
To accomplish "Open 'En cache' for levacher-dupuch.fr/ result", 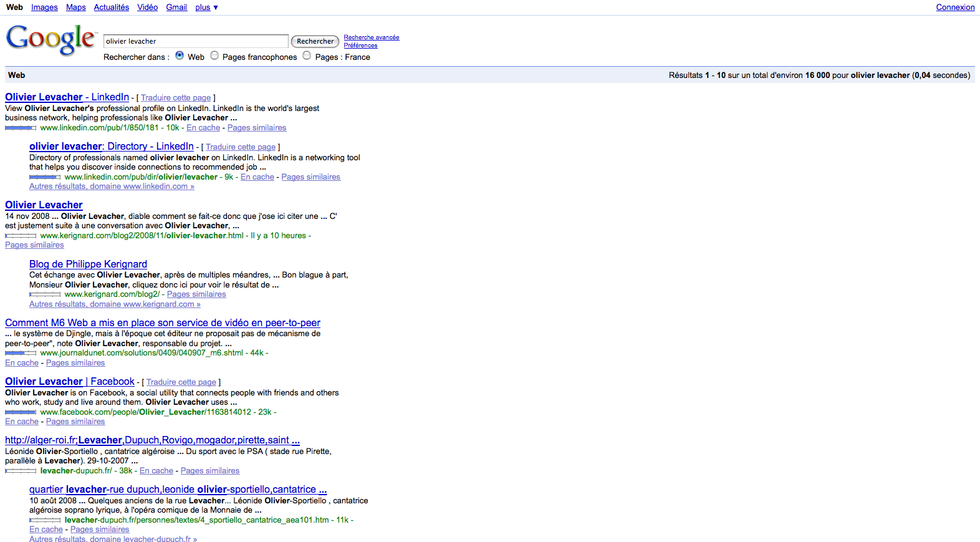I will 156,471.
